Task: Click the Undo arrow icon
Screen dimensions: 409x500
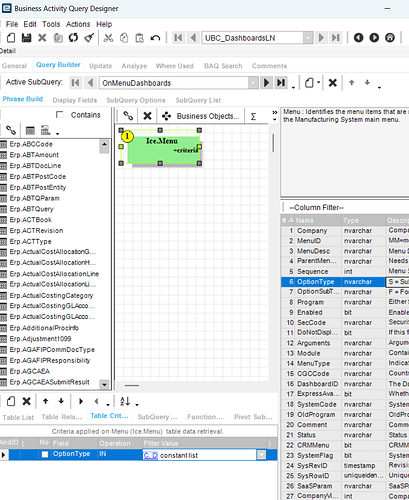Action: (155, 38)
